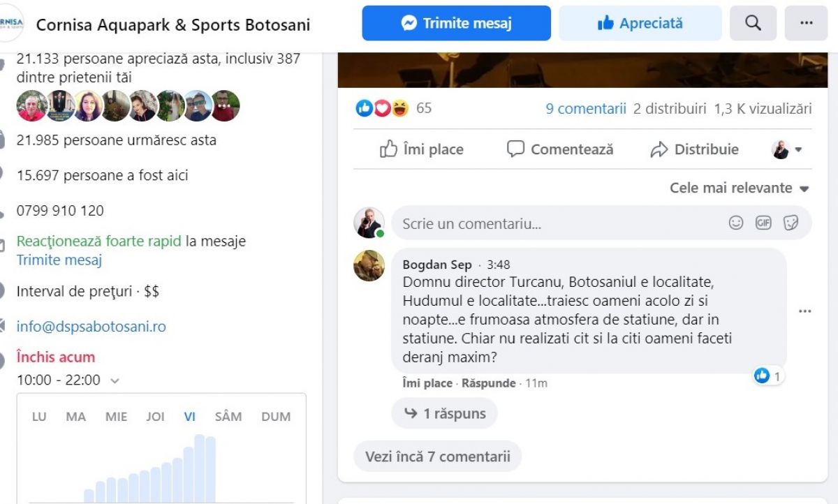Click the Scrie un comentariu input field
This screenshot has width=838, height=504.
coord(559,223)
